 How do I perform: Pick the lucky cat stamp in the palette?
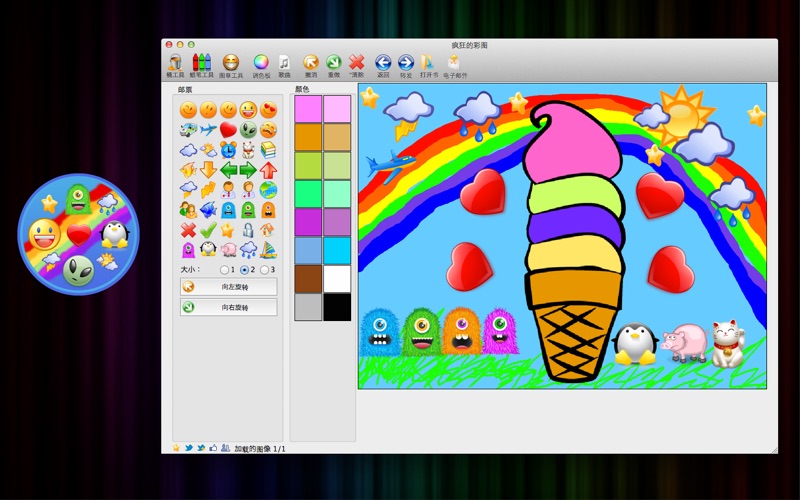(x=248, y=150)
